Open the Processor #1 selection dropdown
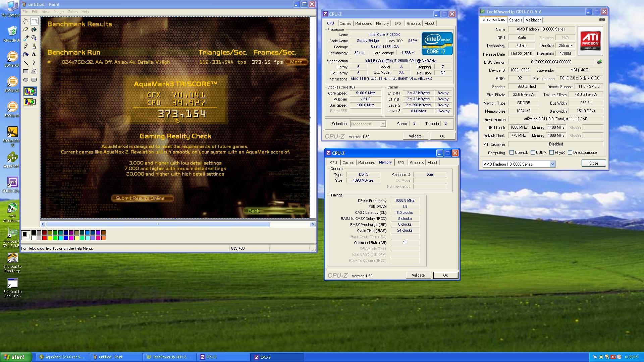The height and width of the screenshot is (362, 644). pyautogui.click(x=383, y=124)
